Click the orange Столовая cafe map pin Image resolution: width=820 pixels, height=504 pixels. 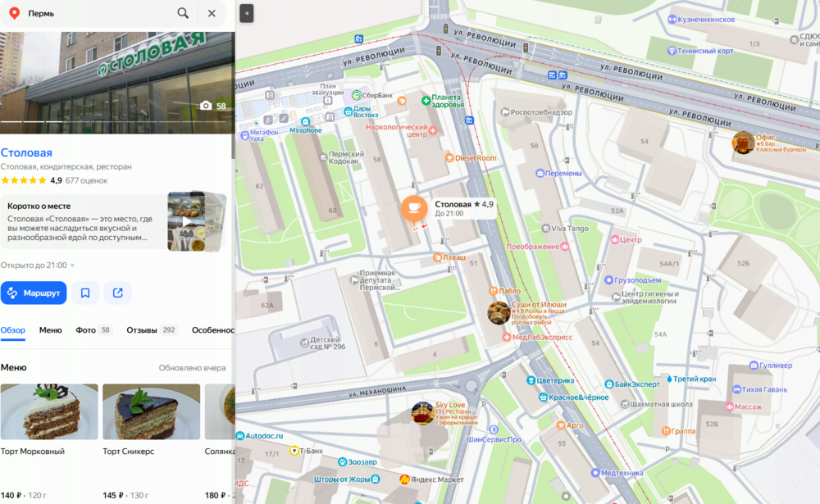point(413,208)
